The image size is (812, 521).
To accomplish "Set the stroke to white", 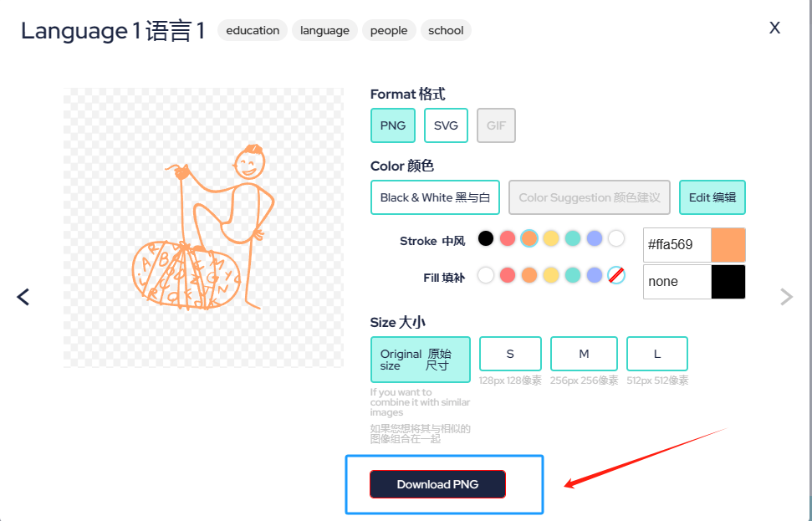I will click(x=616, y=239).
